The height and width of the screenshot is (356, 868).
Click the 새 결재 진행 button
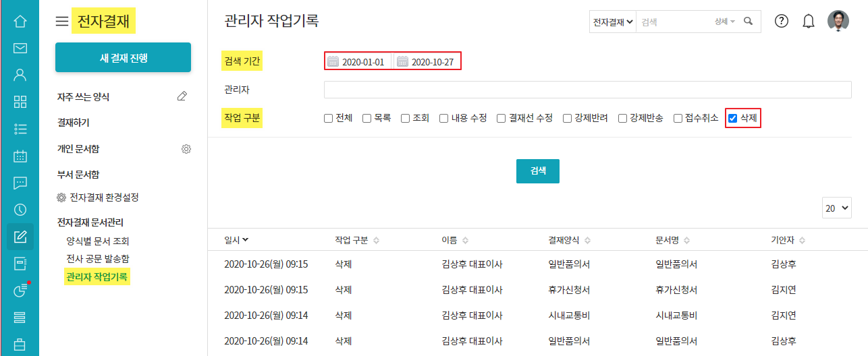(x=123, y=57)
